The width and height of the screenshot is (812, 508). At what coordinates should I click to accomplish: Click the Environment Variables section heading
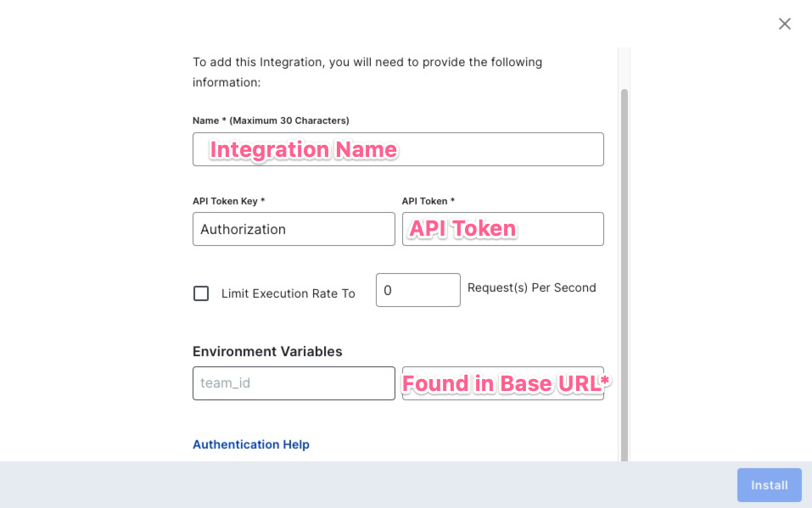tap(266, 351)
